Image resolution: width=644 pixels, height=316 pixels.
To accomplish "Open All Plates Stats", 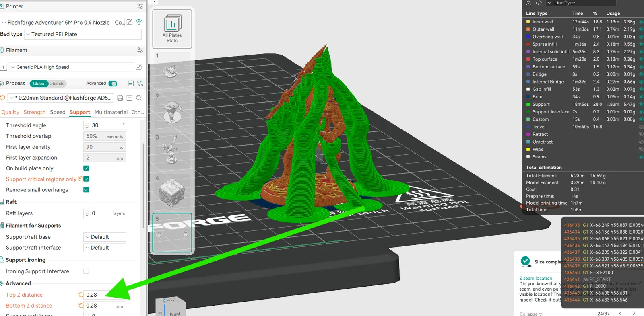I will pos(172,29).
